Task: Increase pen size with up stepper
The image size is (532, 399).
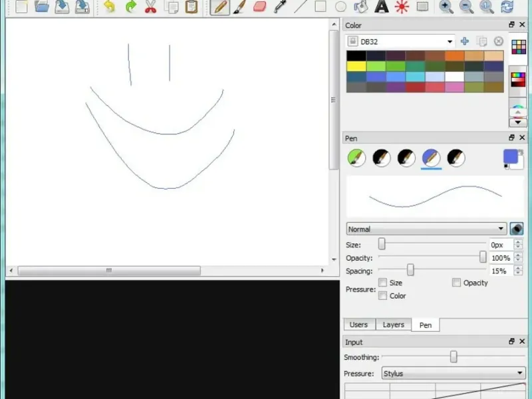Action: (518, 242)
